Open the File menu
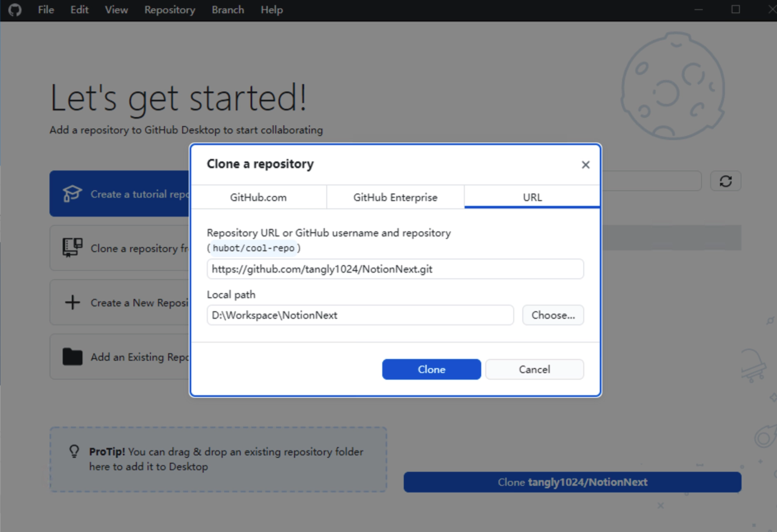This screenshot has height=532, width=777. [x=46, y=10]
